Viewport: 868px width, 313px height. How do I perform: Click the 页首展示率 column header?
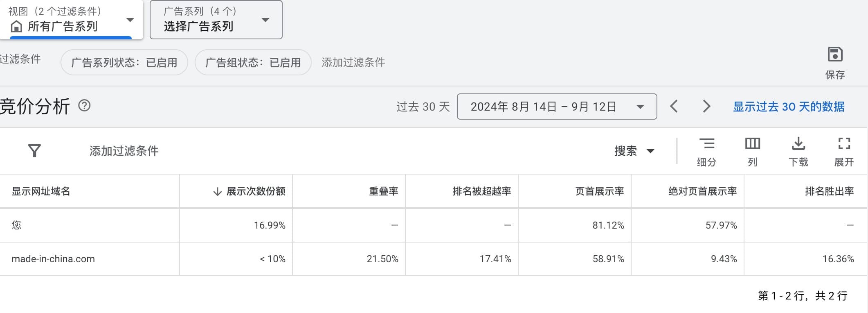tap(599, 191)
